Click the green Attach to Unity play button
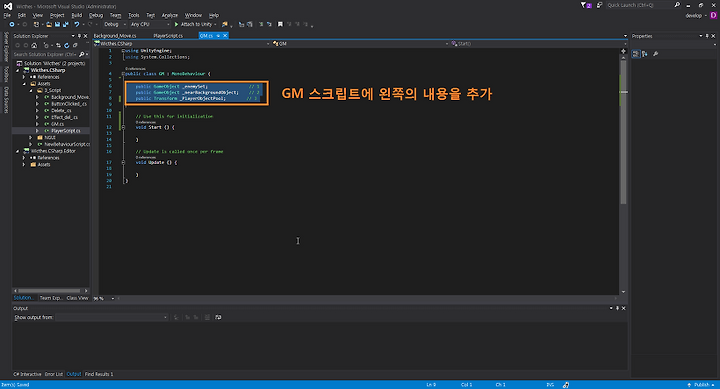The height and width of the screenshot is (389, 720). tap(176, 24)
